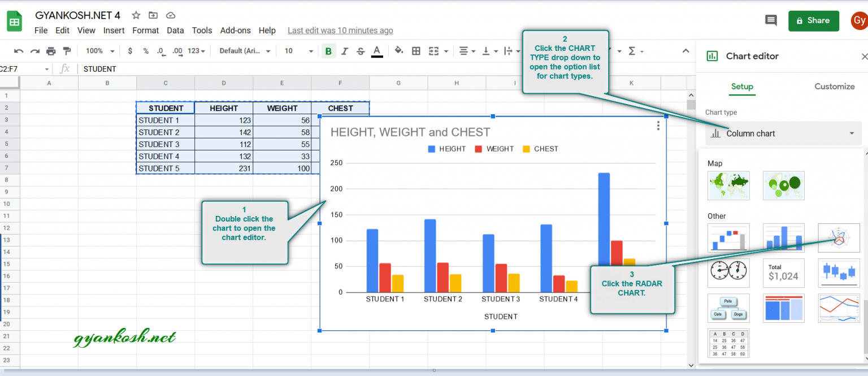The image size is (868, 376).
Task: Select the geochart under Map section
Action: tap(728, 185)
